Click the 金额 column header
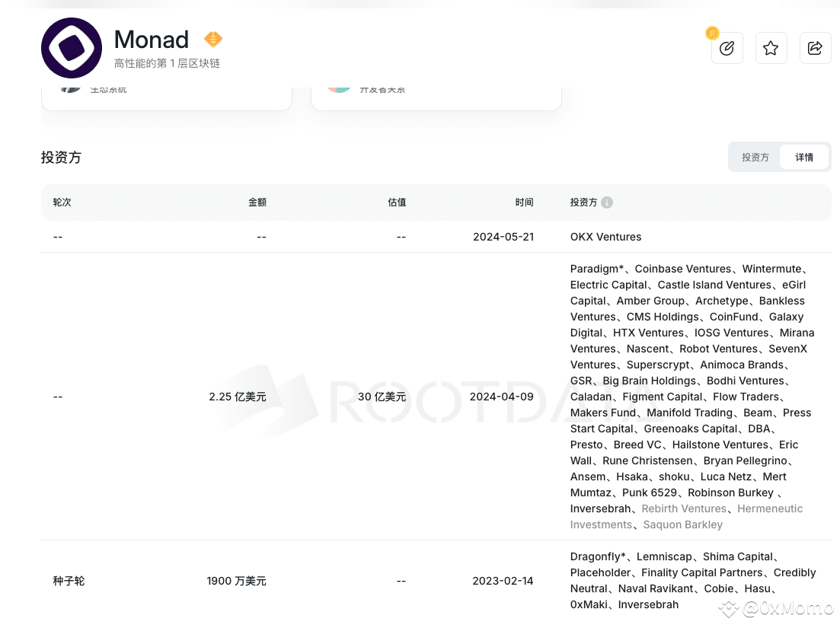Viewport: 840px width, 625px height. click(x=257, y=202)
